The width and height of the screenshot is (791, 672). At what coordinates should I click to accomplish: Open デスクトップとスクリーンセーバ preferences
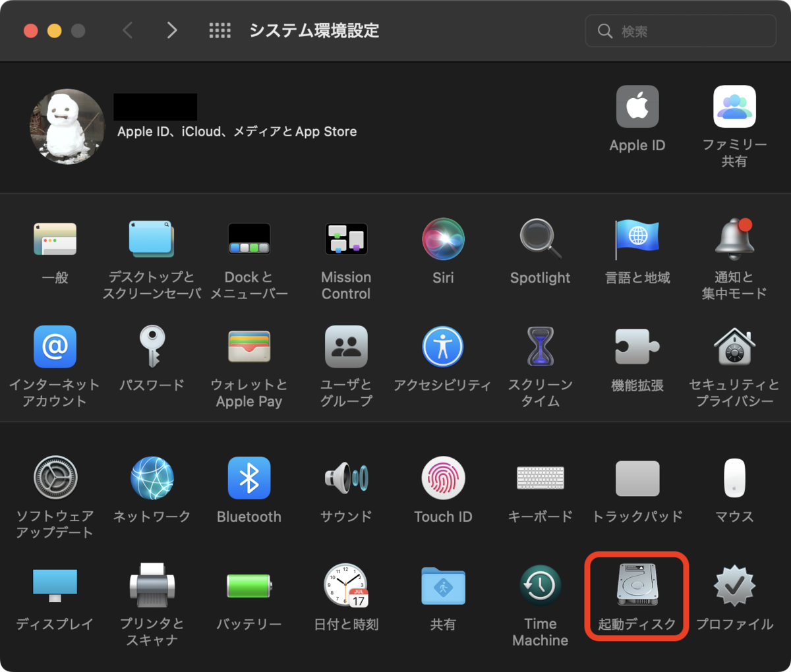point(152,238)
